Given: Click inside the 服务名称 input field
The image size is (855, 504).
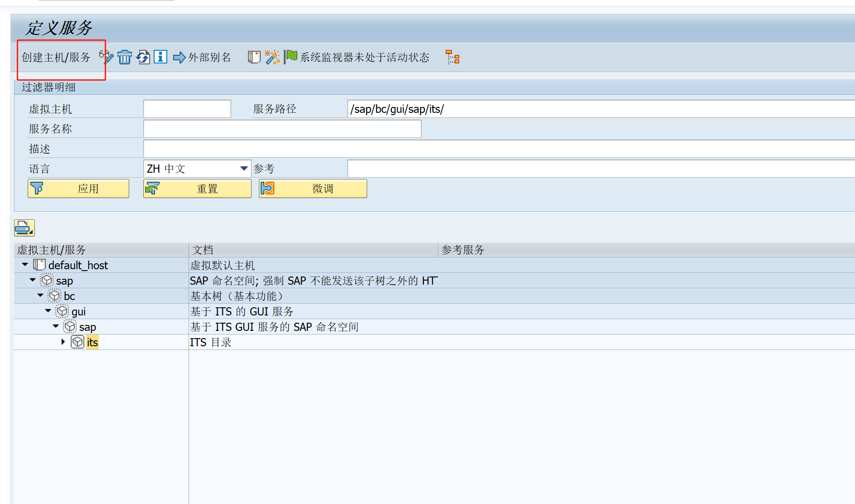Looking at the screenshot, I should click(281, 129).
